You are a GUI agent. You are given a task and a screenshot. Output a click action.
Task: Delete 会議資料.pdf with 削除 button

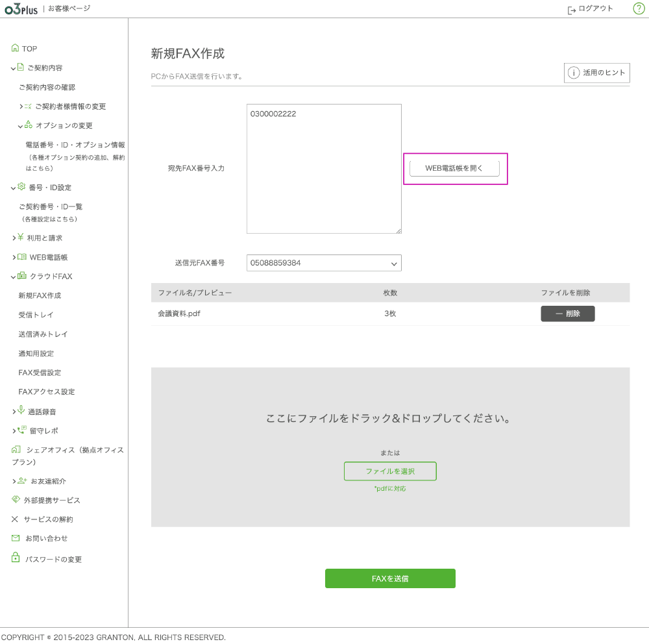tap(567, 314)
